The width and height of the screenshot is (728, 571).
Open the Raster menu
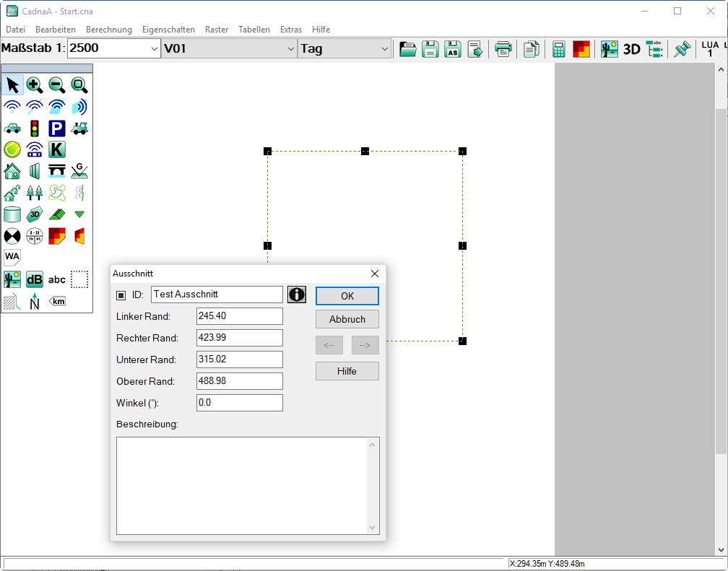[217, 30]
